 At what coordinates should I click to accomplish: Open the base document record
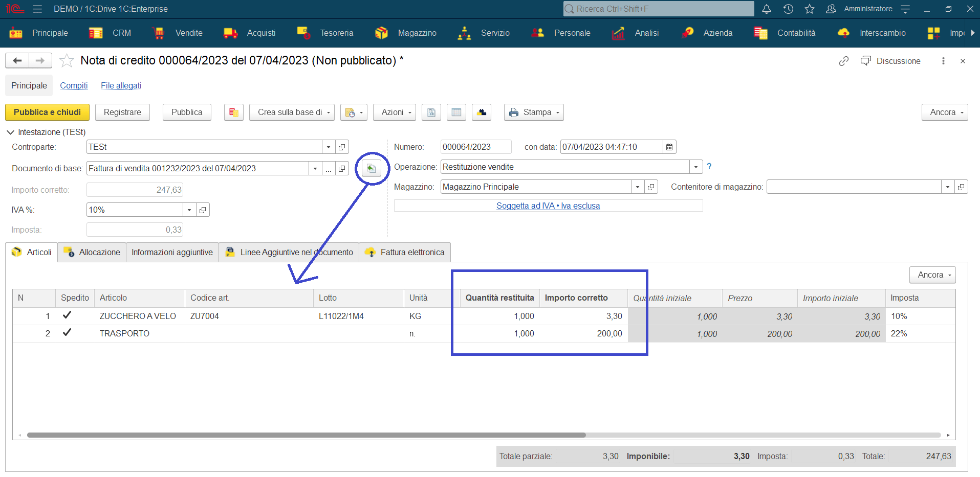click(x=342, y=169)
